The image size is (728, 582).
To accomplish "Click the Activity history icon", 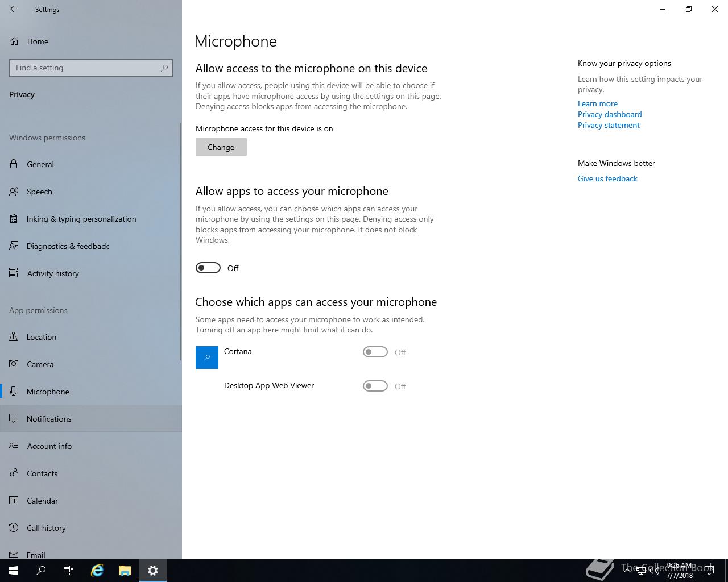I will tap(14, 273).
